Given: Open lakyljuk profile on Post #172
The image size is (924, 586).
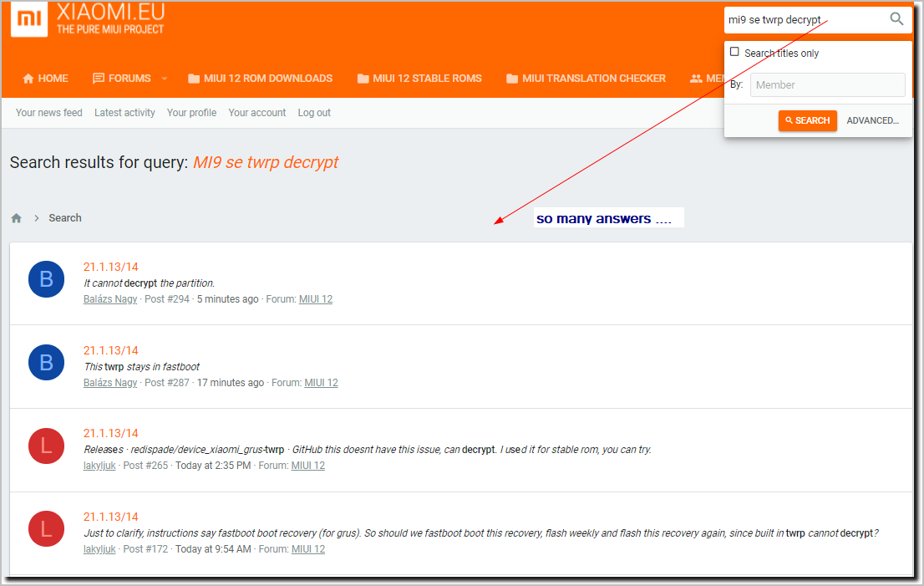Looking at the screenshot, I should point(99,549).
